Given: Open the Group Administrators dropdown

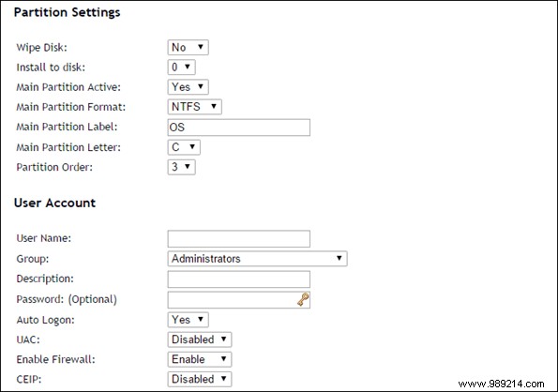Looking at the screenshot, I should 257,259.
